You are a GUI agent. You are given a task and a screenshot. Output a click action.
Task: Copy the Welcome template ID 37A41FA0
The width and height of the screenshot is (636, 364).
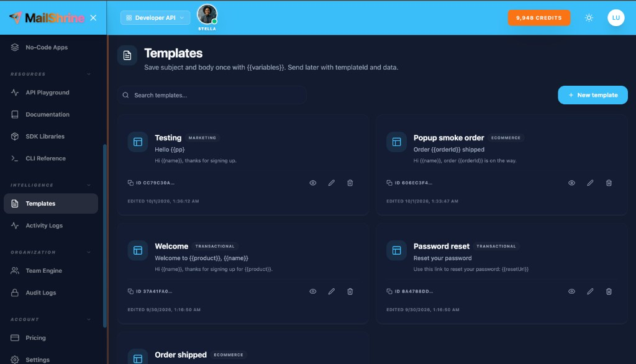pyautogui.click(x=150, y=291)
